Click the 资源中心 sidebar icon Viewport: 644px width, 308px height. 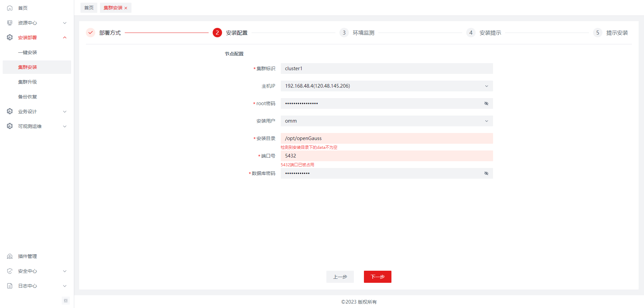[x=10, y=23]
